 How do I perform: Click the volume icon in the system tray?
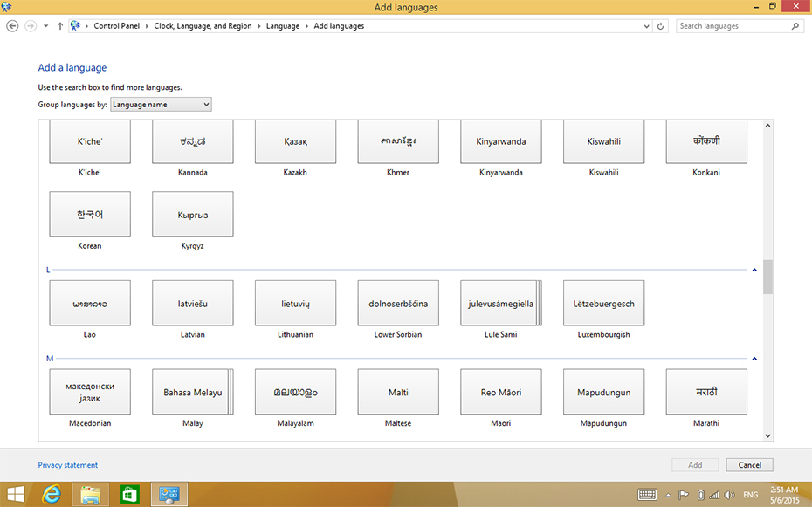pos(728,495)
